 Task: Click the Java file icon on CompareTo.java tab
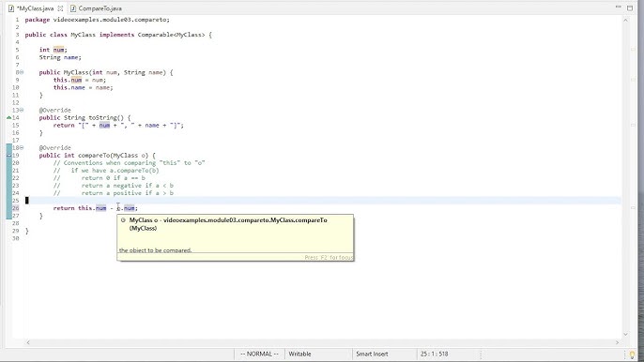(x=73, y=8)
